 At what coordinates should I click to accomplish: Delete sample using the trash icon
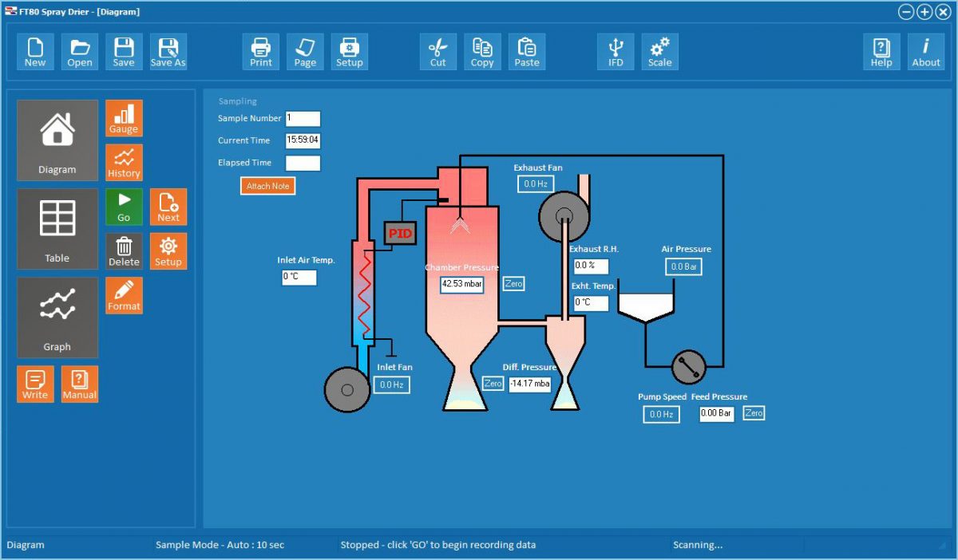(124, 251)
